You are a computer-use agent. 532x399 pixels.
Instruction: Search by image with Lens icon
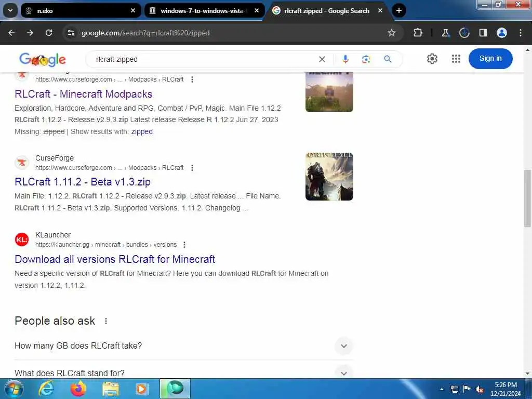point(366,59)
